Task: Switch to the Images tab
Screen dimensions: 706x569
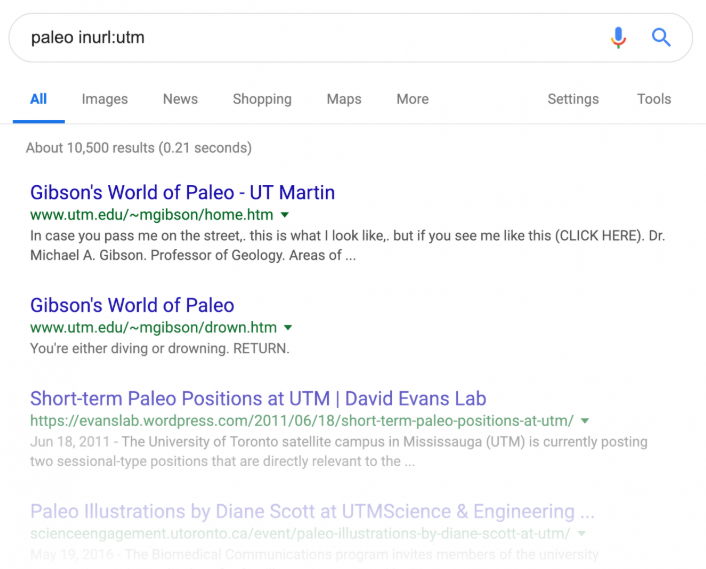Action: (104, 99)
